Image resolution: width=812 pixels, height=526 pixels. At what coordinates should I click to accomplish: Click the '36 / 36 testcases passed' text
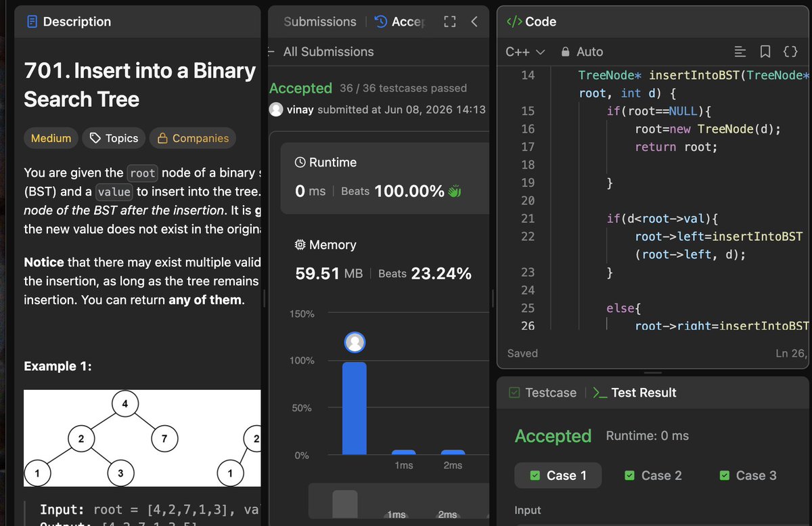coord(403,88)
